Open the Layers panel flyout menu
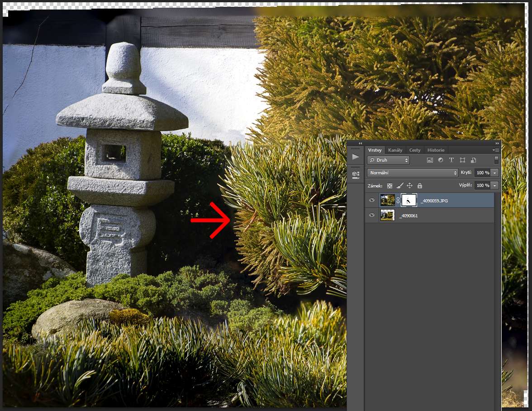 coord(496,150)
